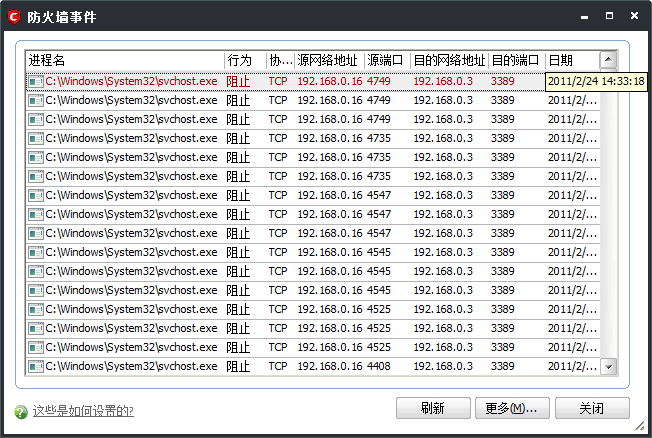The width and height of the screenshot is (652, 438).
Task: Sort by the 行为 column header
Action: [x=245, y=61]
